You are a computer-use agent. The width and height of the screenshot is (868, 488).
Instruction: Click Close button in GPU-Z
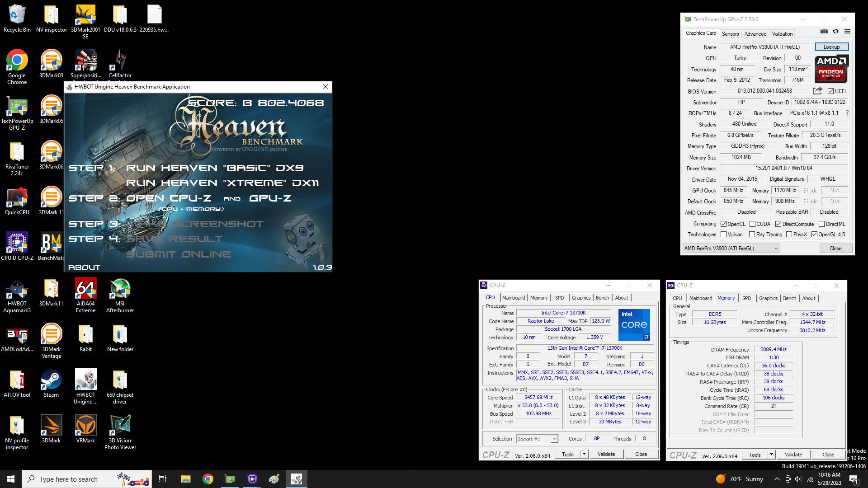coord(835,249)
